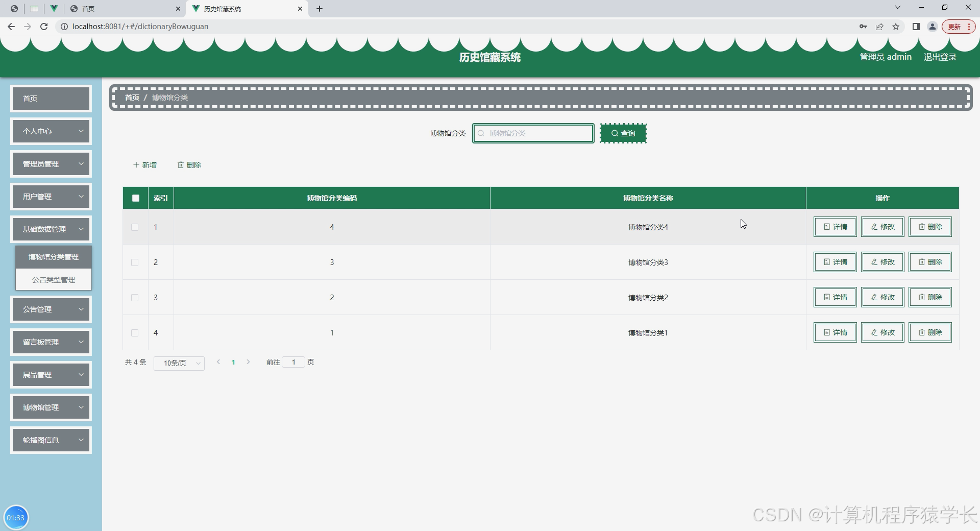The width and height of the screenshot is (980, 531).
Task: Click the 删除 batch delete button above table
Action: [x=189, y=165]
